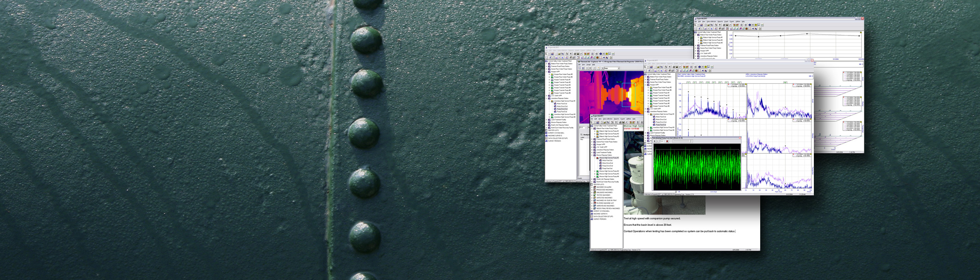Expand UNTESTED MACHINES master list node
This screenshot has height=280, width=980.
click(592, 198)
